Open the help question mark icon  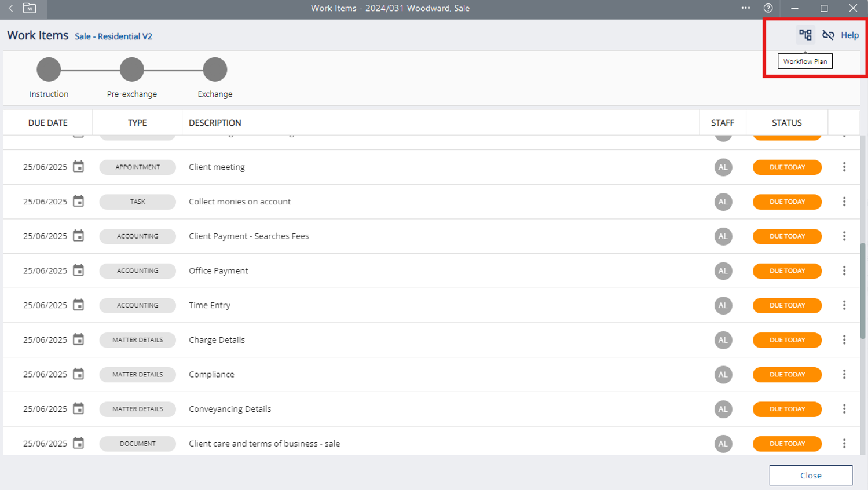768,8
